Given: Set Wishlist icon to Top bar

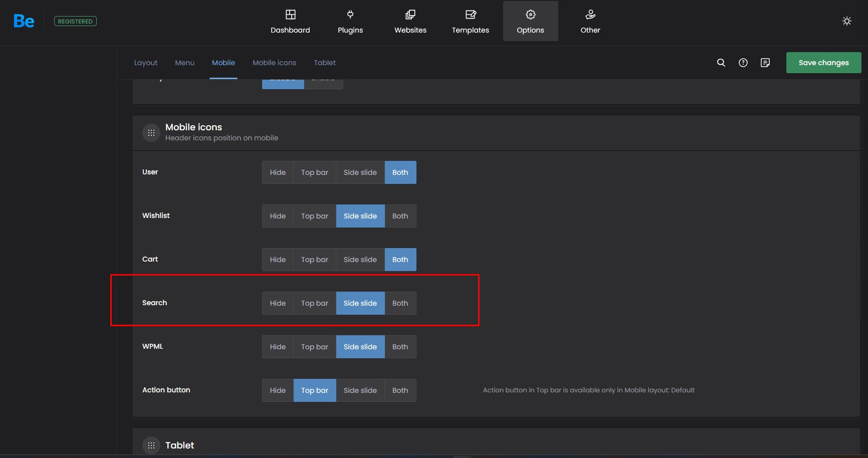Looking at the screenshot, I should pyautogui.click(x=315, y=216).
